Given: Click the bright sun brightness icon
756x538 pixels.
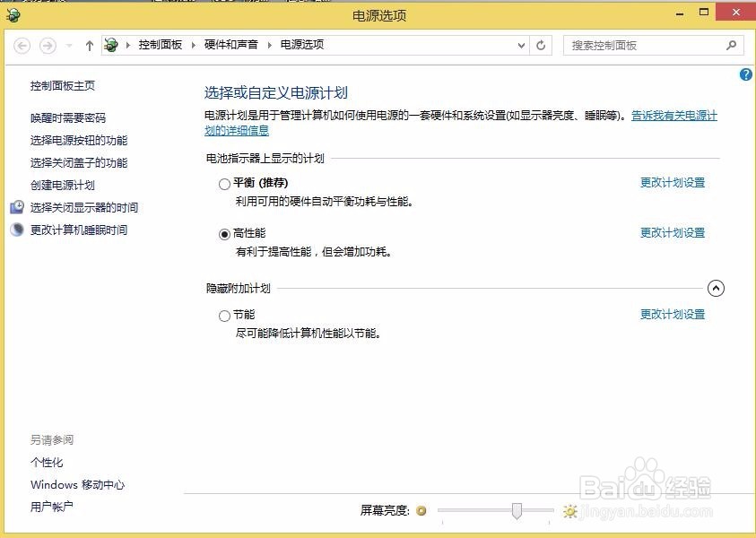Looking at the screenshot, I should coord(569,511).
